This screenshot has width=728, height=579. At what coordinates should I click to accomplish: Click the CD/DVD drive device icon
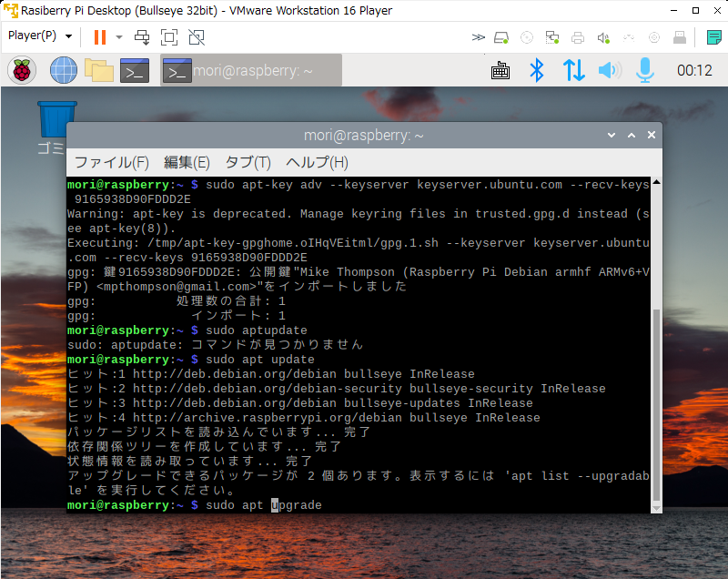click(527, 37)
